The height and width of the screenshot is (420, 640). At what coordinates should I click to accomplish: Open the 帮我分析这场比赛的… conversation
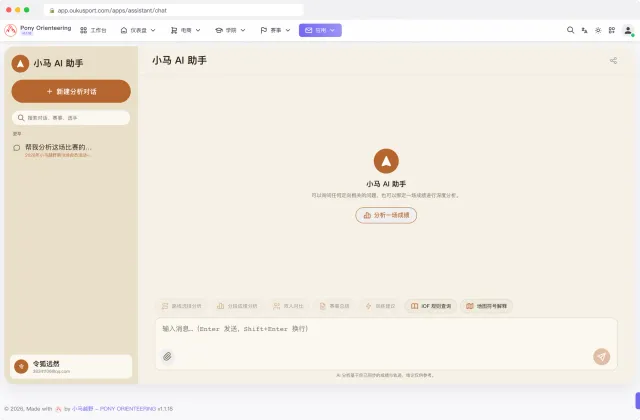(x=71, y=150)
